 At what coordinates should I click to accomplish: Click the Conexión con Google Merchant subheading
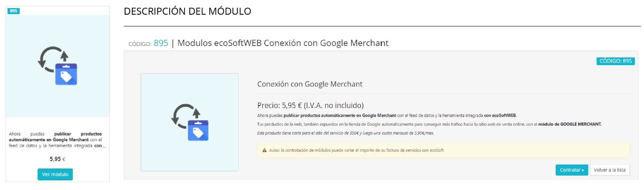point(309,84)
